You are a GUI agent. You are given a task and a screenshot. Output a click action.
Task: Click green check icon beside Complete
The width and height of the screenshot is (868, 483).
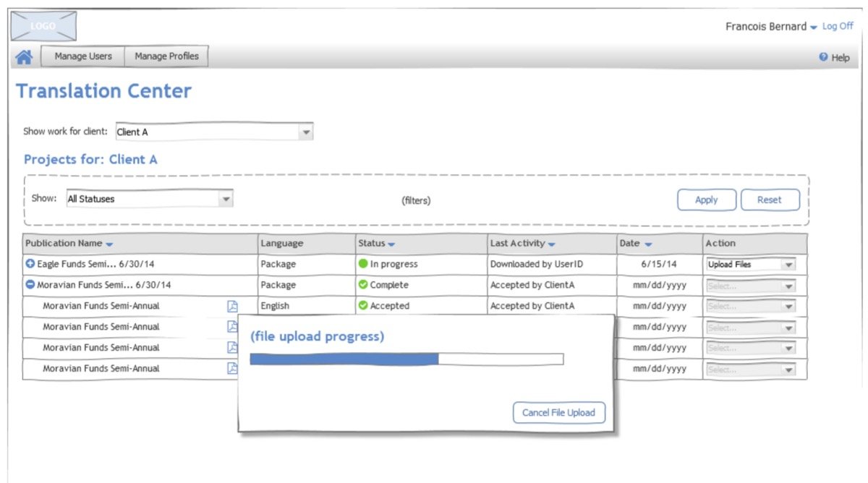coord(363,285)
